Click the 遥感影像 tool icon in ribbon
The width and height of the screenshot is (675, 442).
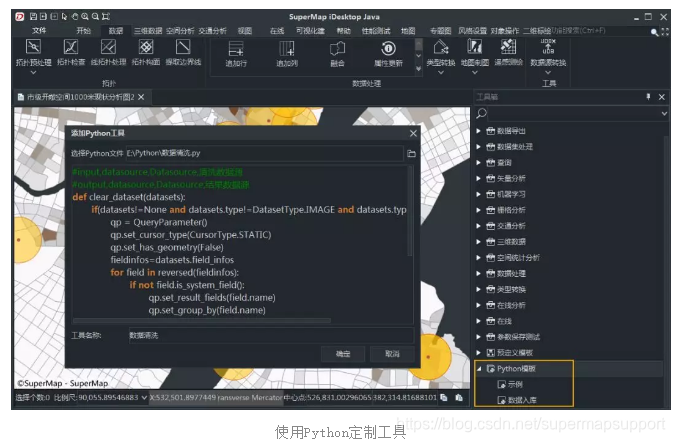point(508,46)
